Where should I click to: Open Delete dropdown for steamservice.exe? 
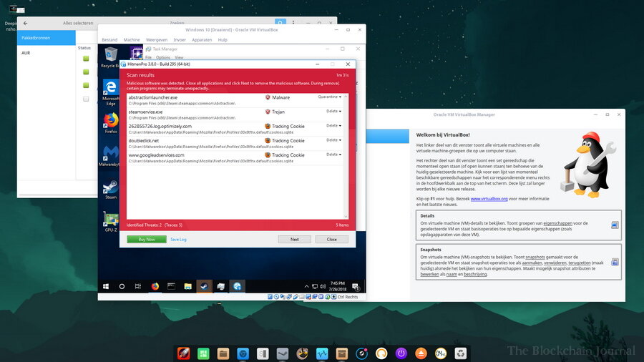coord(333,111)
